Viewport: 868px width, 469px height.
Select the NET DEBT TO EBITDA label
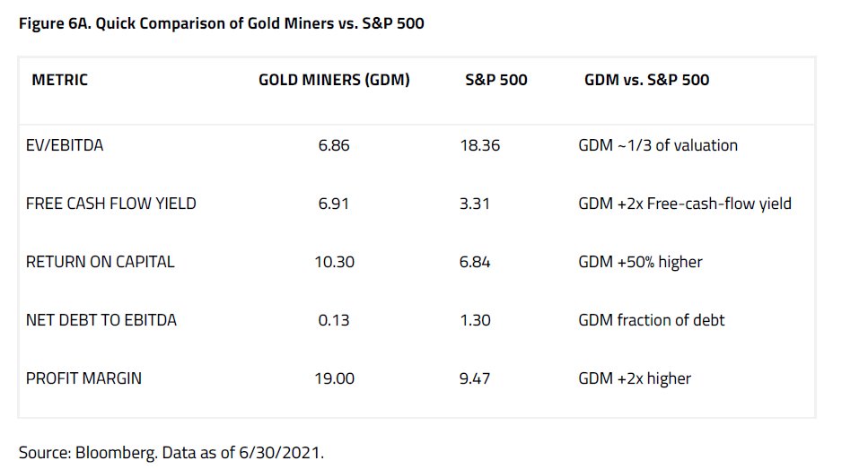(101, 319)
